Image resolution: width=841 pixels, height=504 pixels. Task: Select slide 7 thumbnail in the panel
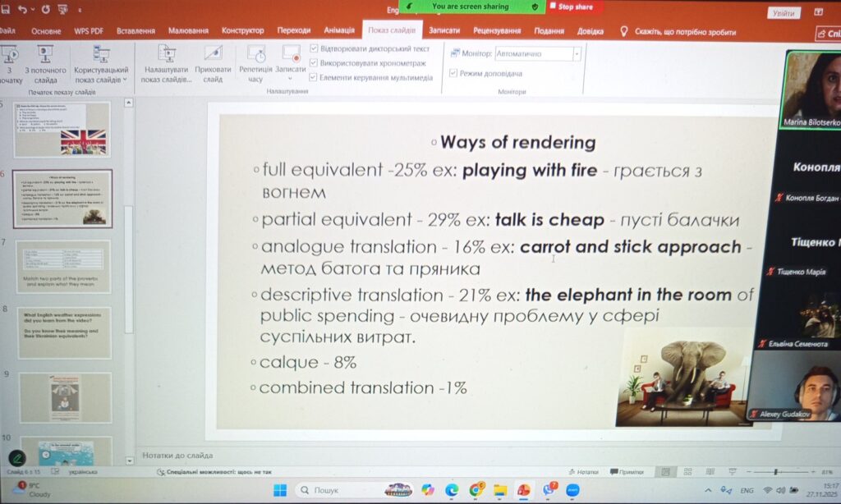pyautogui.click(x=63, y=266)
